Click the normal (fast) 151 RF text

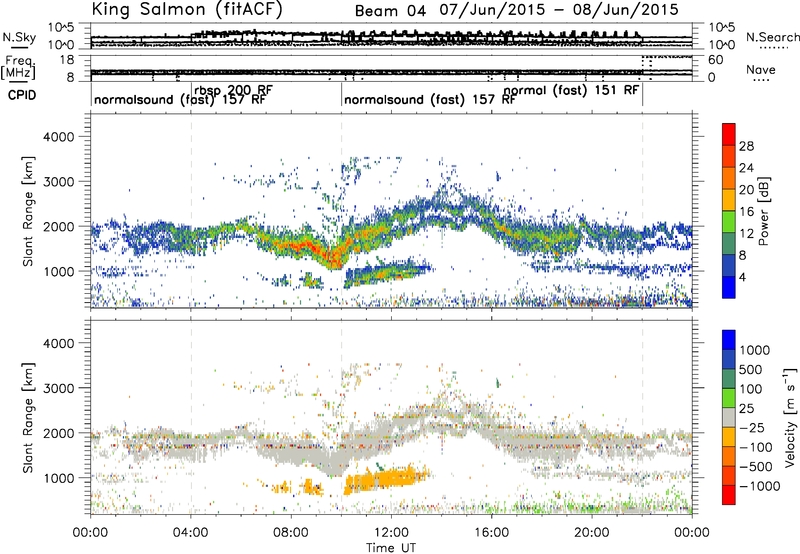point(571,90)
